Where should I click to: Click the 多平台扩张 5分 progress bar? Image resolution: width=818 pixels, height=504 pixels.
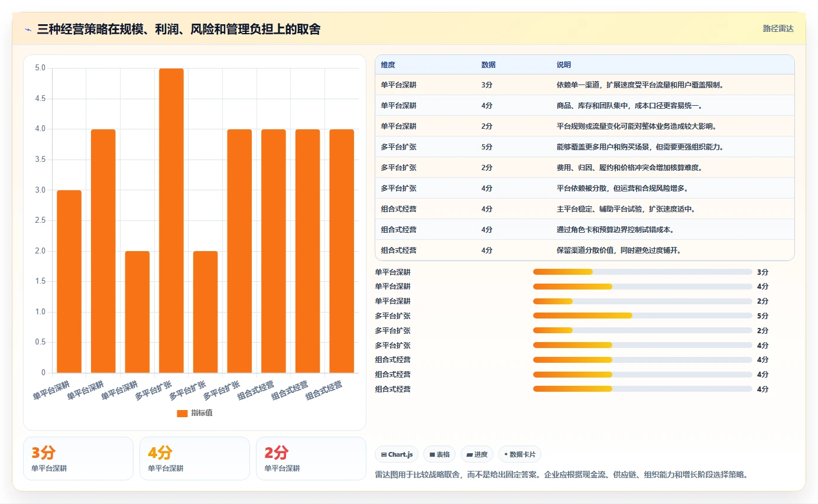pyautogui.click(x=642, y=316)
